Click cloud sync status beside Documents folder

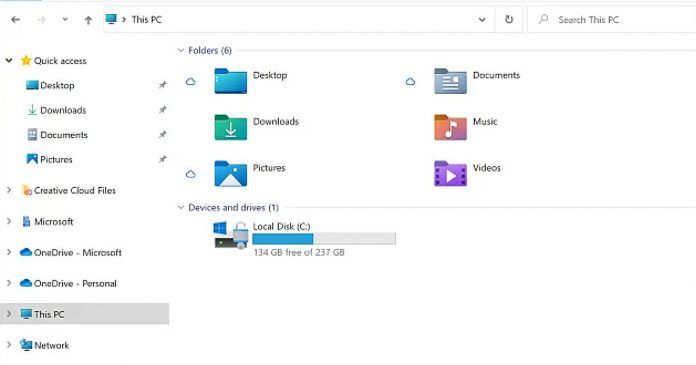coord(410,82)
